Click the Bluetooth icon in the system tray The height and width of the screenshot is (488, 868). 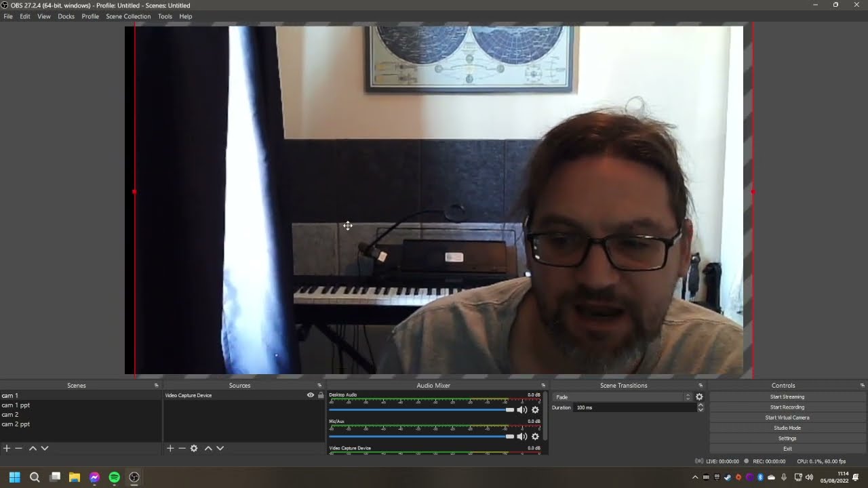pos(760,477)
